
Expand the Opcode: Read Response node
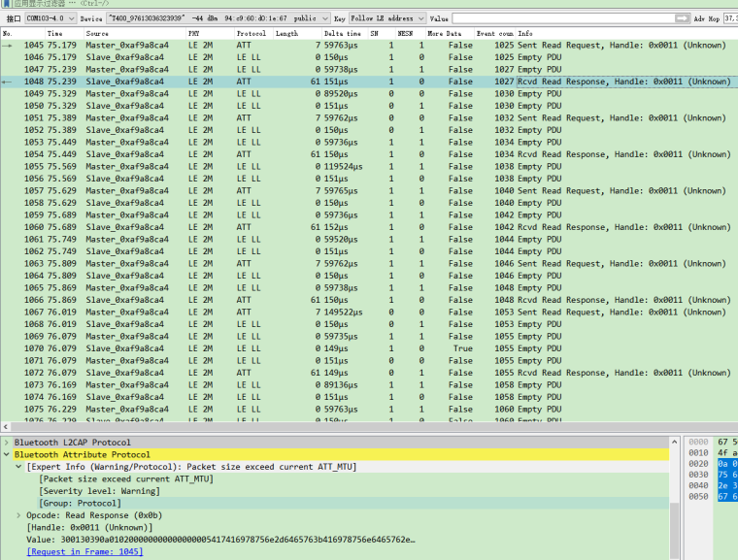18,515
